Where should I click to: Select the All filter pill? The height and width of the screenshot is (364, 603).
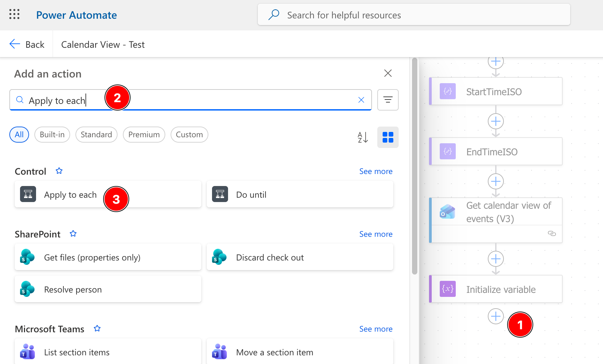pos(19,135)
